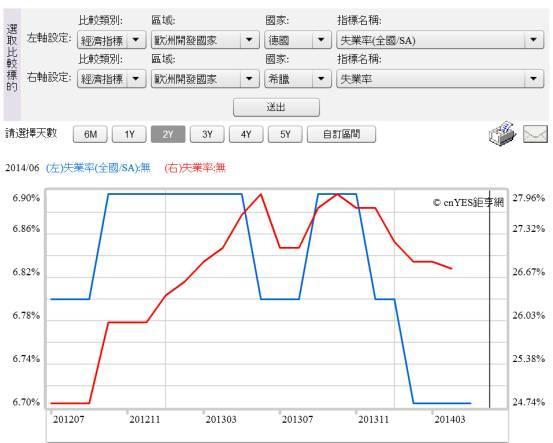Click the 右軸設定 label
Viewport: 553px width, 443px height.
tap(49, 77)
